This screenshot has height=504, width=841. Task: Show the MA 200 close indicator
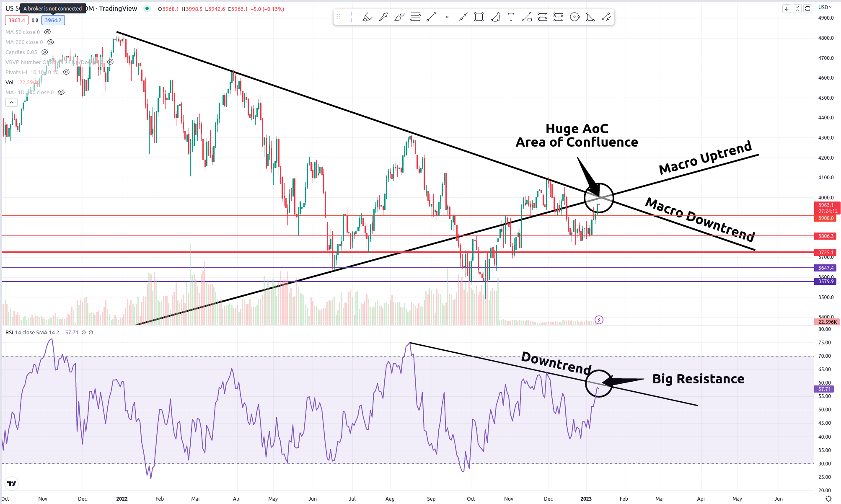pyautogui.click(x=51, y=42)
